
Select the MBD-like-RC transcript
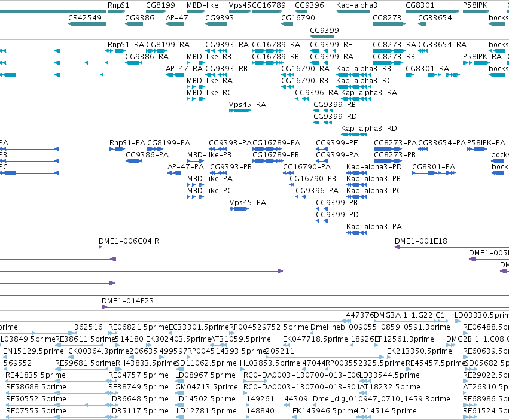pyautogui.click(x=196, y=99)
